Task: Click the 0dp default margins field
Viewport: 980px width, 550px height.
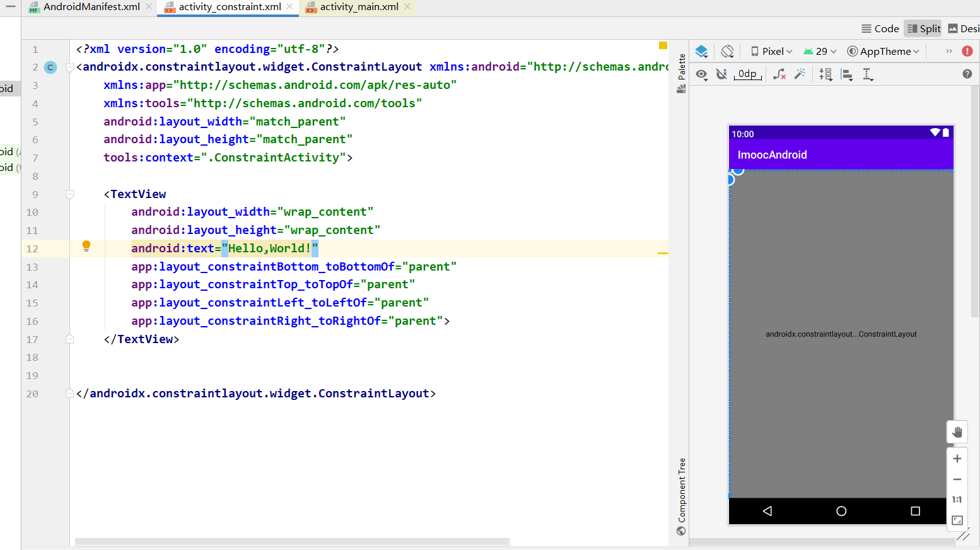Action: 748,74
